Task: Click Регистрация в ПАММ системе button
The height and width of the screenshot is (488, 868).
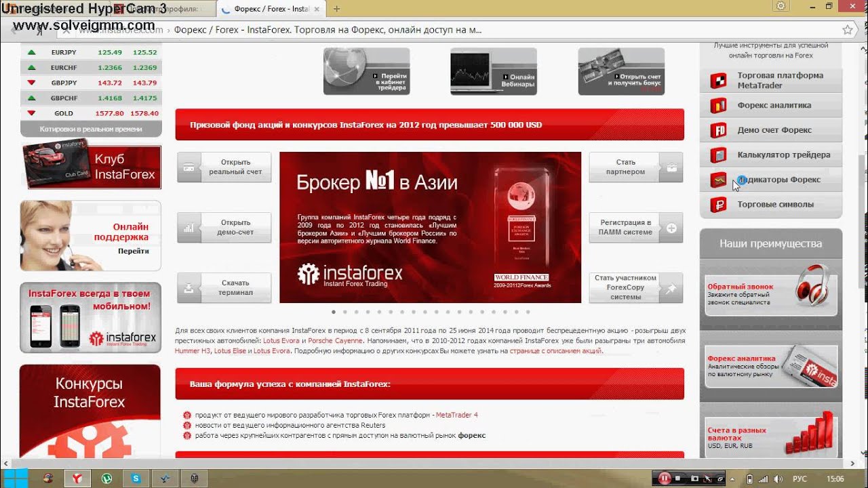Action: point(636,228)
